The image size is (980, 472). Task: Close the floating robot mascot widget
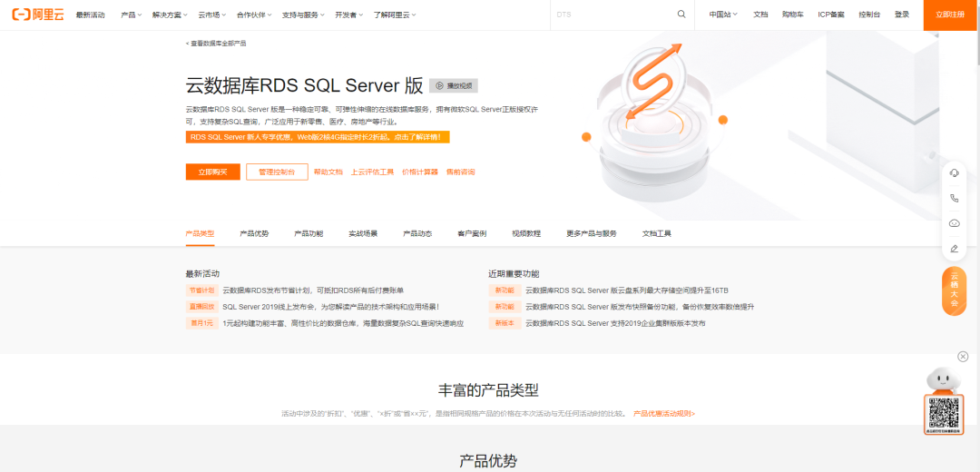point(963,357)
